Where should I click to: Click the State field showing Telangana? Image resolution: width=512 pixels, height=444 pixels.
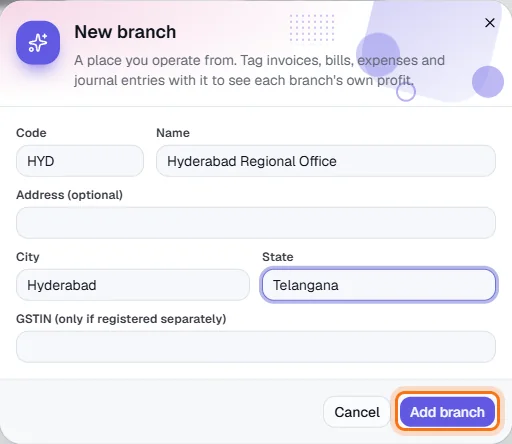[379, 285]
